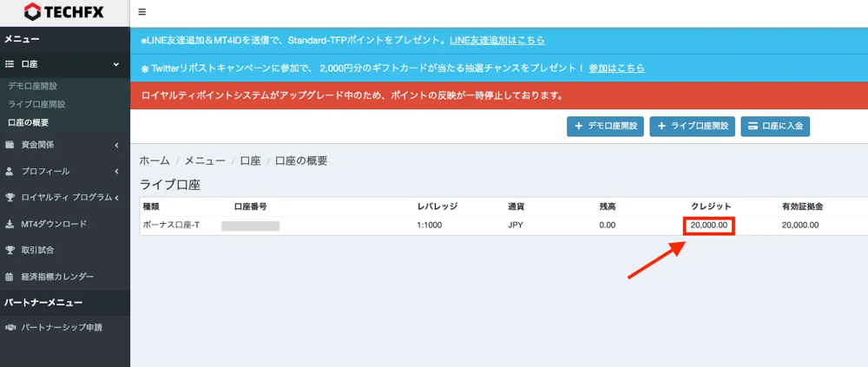868x367 pixels.
Task: Click the 20,000.00 credit value
Action: coord(709,226)
